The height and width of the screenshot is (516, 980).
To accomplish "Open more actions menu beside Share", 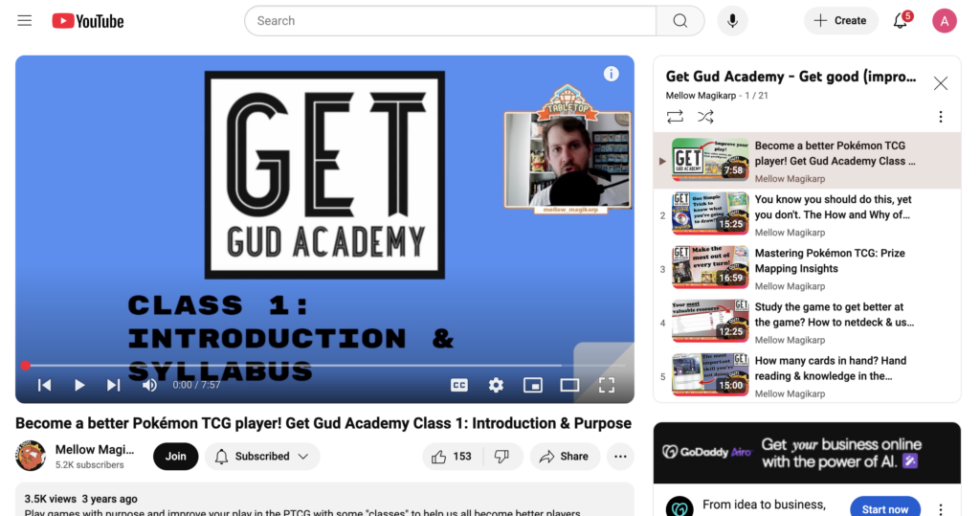I will (x=620, y=457).
